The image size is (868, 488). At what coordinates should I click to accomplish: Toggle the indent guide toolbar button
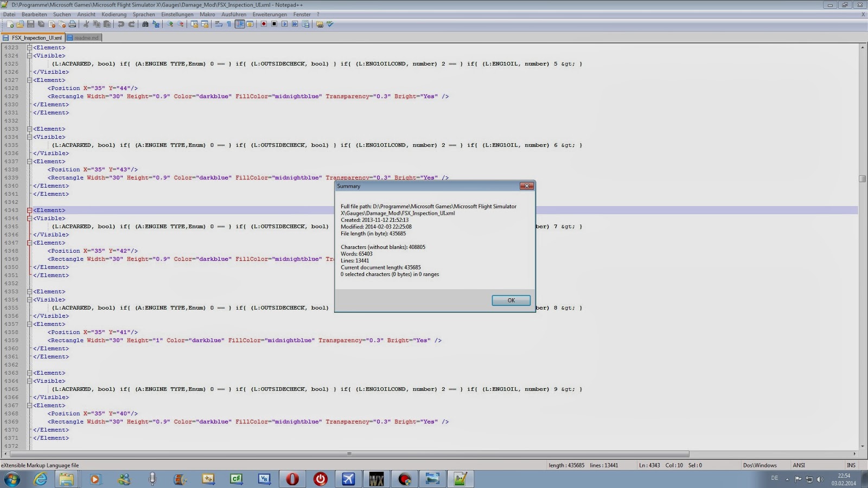pos(240,24)
